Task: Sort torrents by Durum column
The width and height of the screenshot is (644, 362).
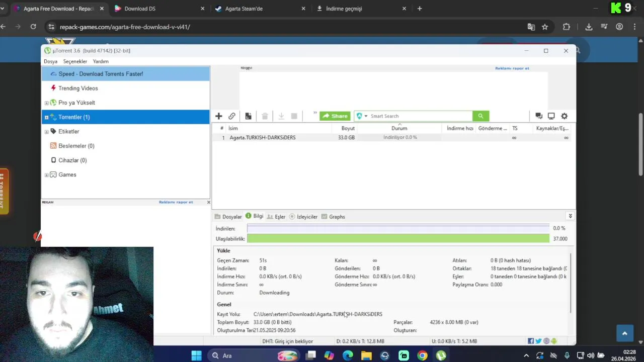Action: coord(399,128)
